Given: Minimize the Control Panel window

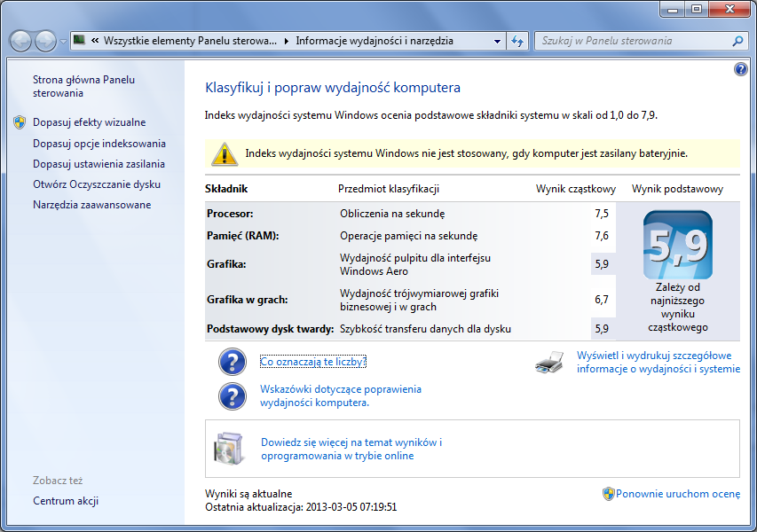Looking at the screenshot, I should (673, 9).
